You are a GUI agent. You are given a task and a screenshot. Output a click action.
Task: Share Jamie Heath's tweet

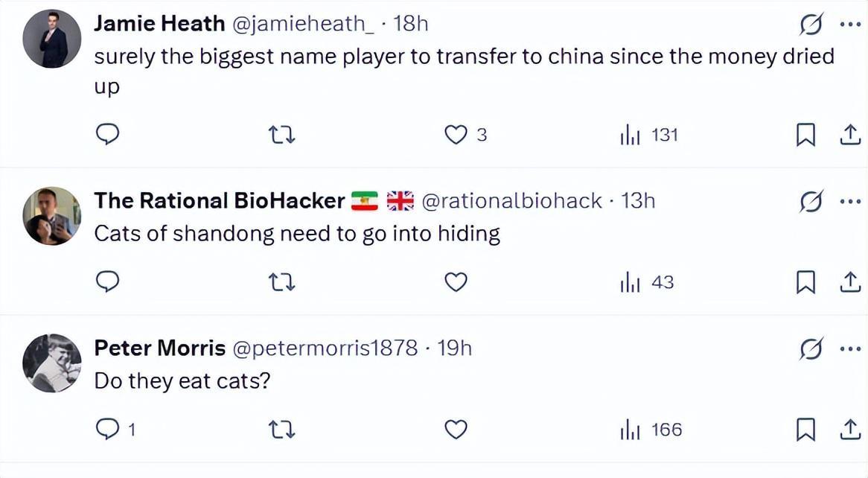[x=849, y=135]
